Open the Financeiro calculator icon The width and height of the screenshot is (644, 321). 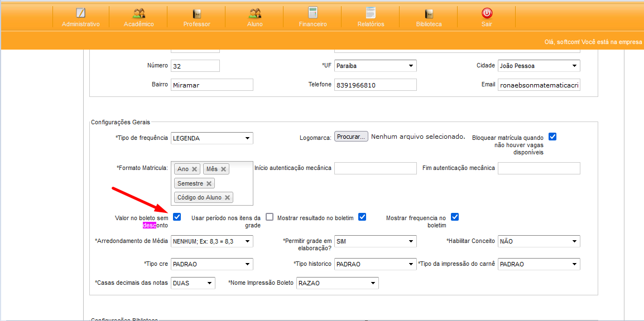tap(313, 13)
